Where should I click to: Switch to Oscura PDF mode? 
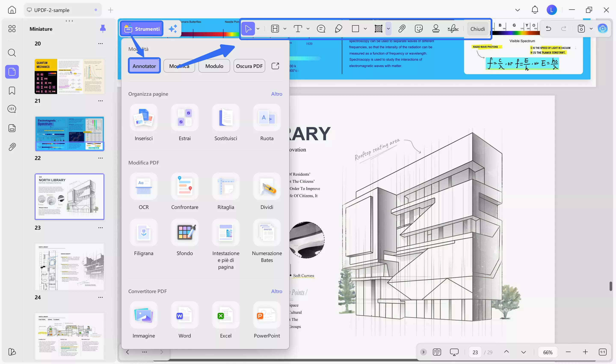249,66
